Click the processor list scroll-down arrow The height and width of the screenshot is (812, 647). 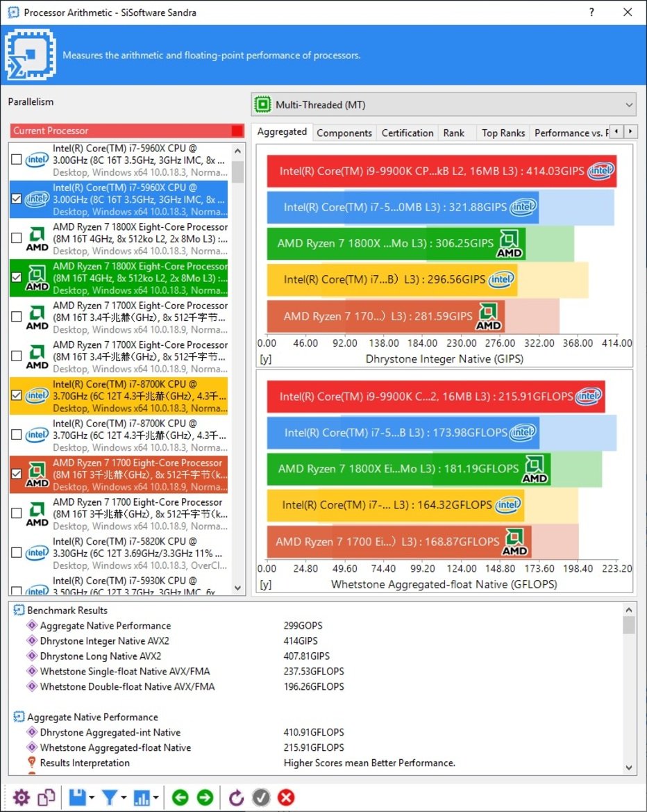(237, 588)
